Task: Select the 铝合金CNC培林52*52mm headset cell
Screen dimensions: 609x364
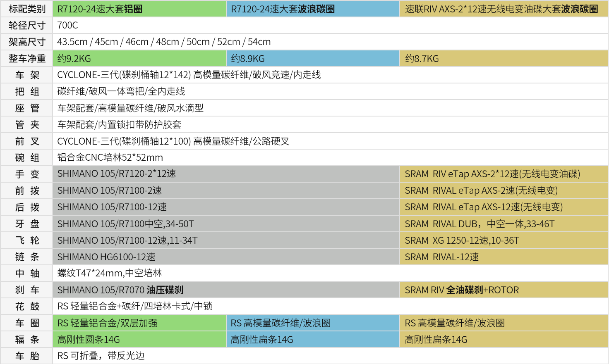Action: [x=110, y=157]
